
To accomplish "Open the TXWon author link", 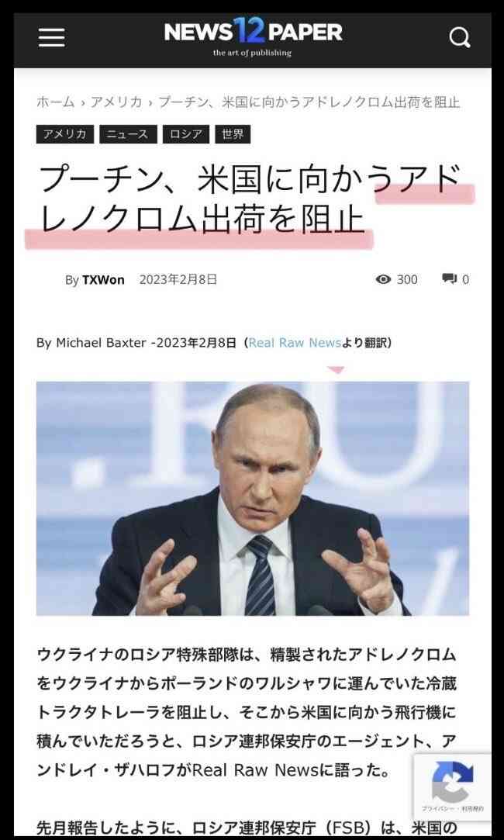I will point(103,280).
